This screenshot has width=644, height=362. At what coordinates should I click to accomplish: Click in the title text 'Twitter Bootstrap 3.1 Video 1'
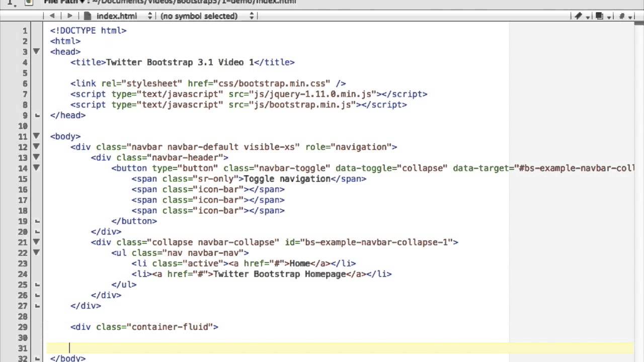pos(180,62)
